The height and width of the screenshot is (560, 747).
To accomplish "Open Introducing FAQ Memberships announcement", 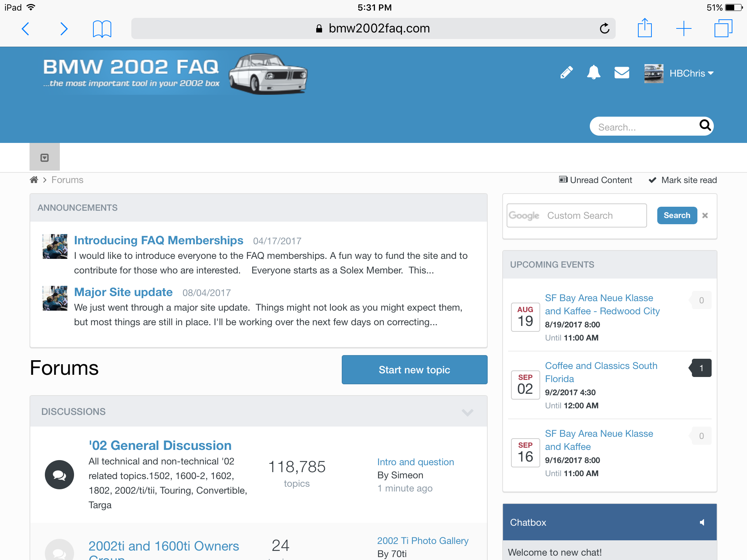I will click(x=158, y=240).
